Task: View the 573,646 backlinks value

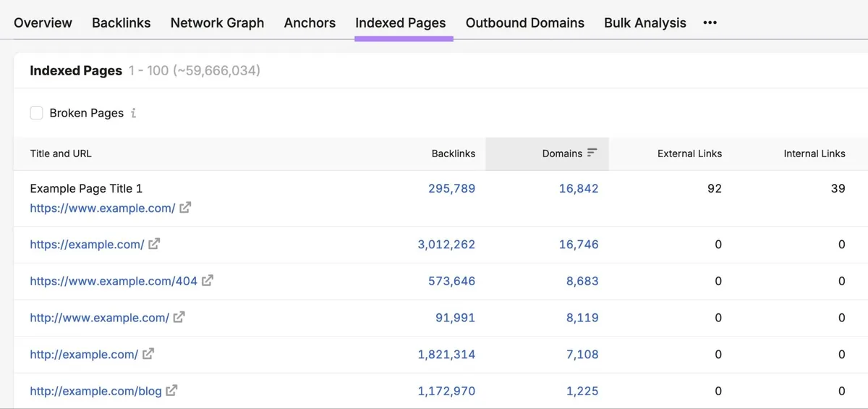Action: pyautogui.click(x=452, y=280)
